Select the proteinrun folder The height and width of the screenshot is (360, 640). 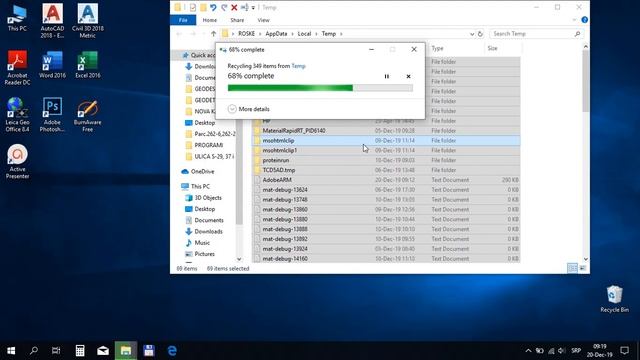(x=386, y=160)
